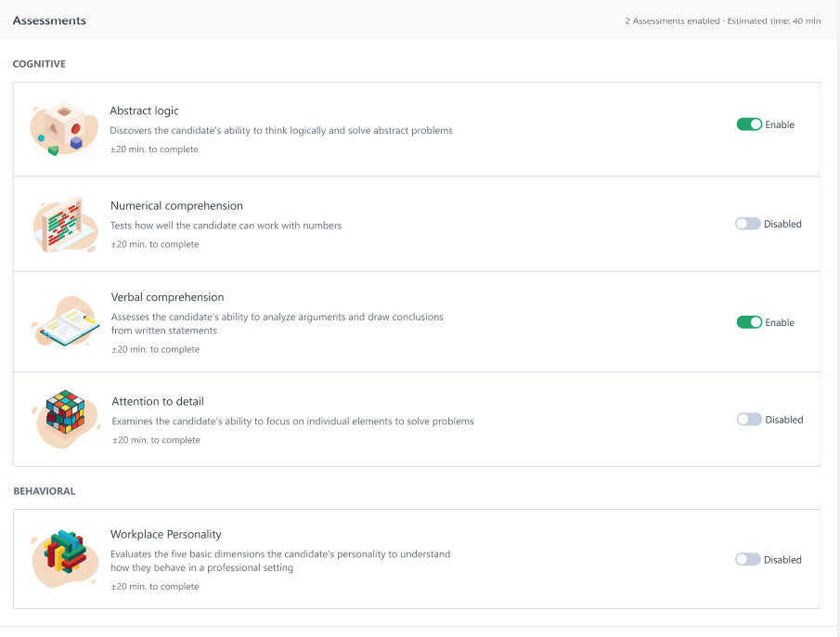
Task: Select the Numerical comprehension title
Action: pyautogui.click(x=176, y=206)
